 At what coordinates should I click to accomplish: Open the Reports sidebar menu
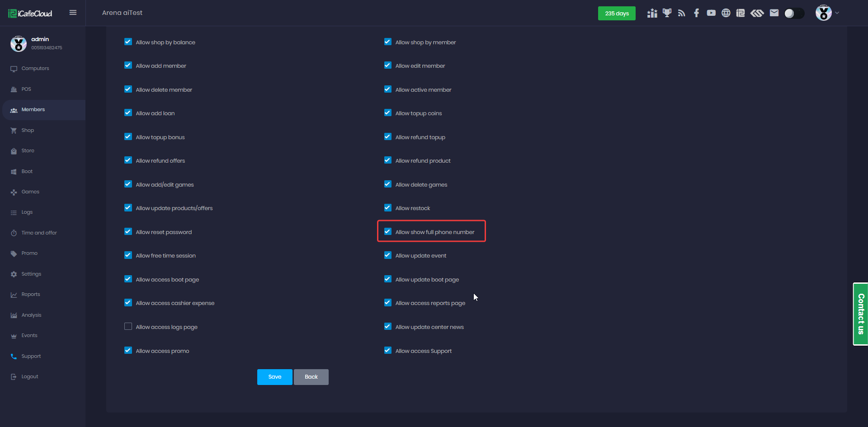click(x=31, y=294)
